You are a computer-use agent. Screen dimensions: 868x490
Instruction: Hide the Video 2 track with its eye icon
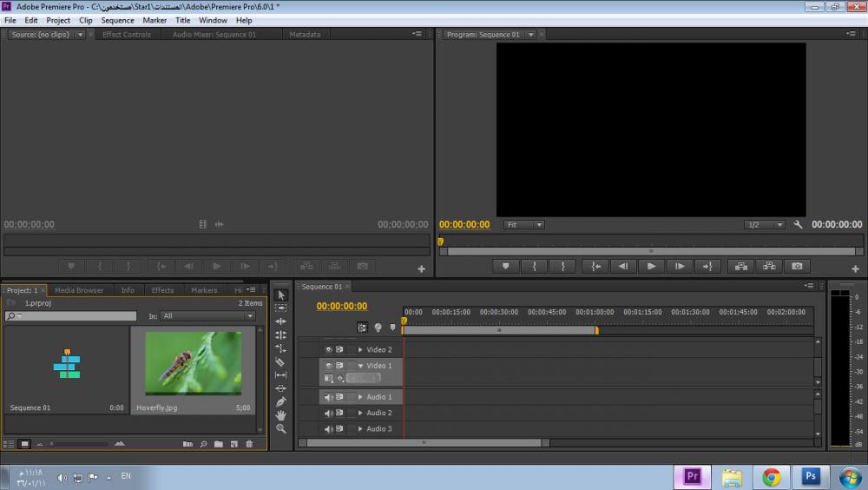[329, 349]
